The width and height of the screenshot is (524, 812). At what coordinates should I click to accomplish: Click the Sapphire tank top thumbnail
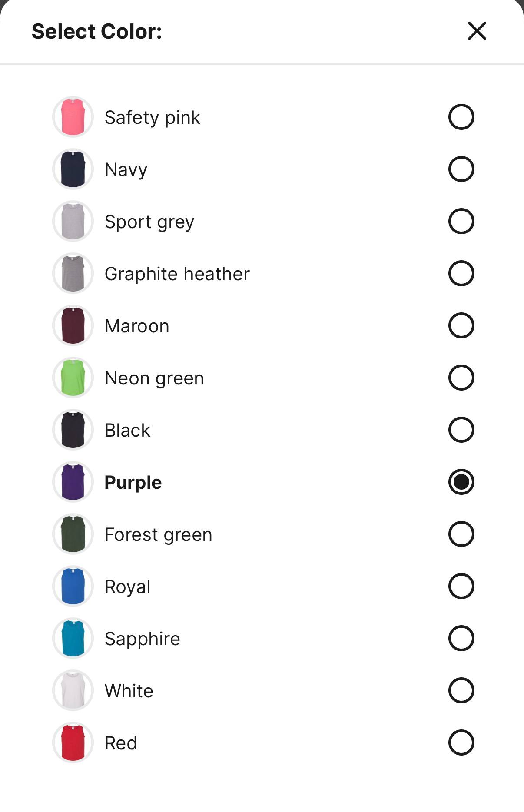pos(73,638)
